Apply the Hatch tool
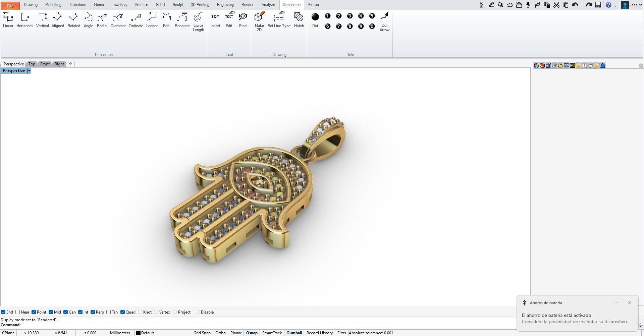 click(x=299, y=20)
